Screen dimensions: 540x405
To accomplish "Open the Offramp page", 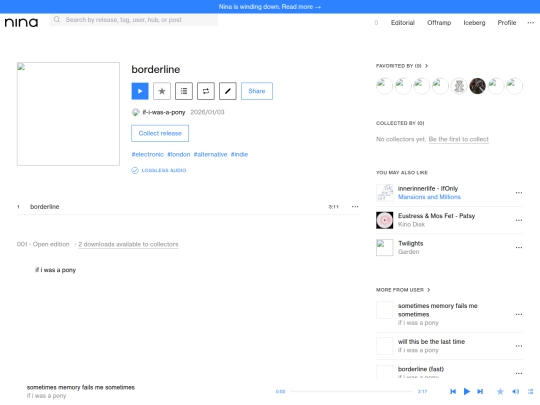I will pos(439,23).
